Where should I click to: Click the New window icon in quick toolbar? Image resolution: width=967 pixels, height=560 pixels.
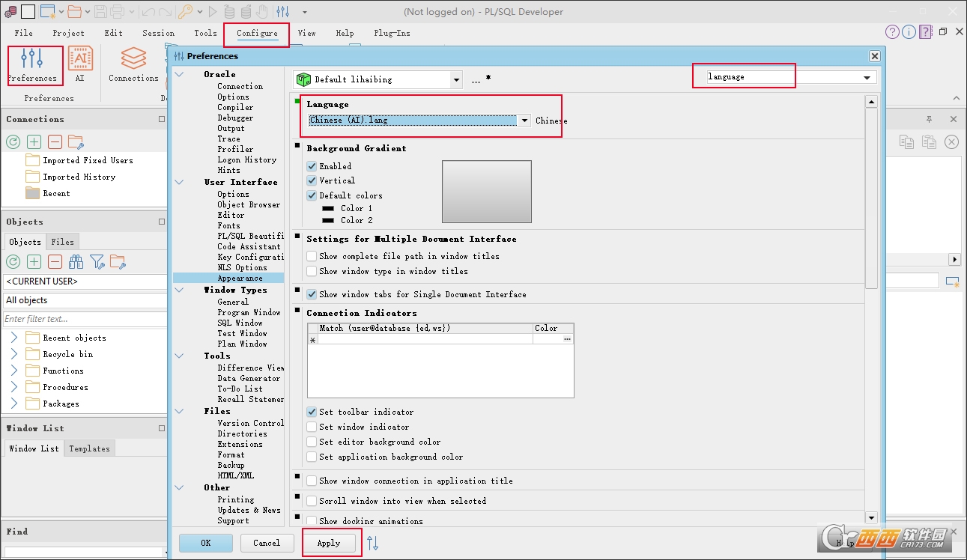pos(48,11)
